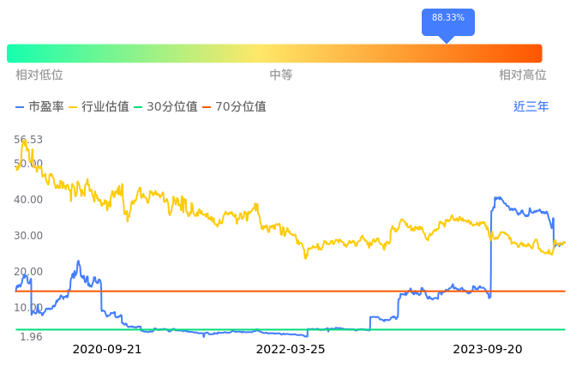
Task: Click the 2020-09-21 date axis label
Action: 107,350
